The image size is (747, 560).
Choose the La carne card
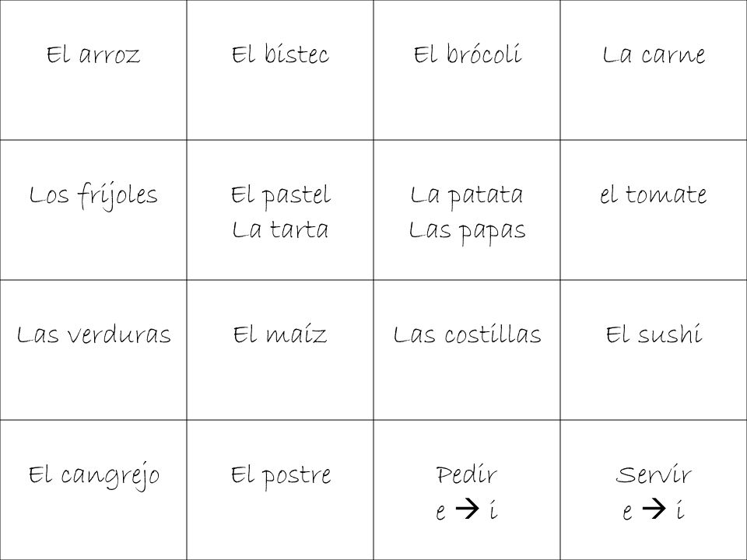[x=654, y=70]
